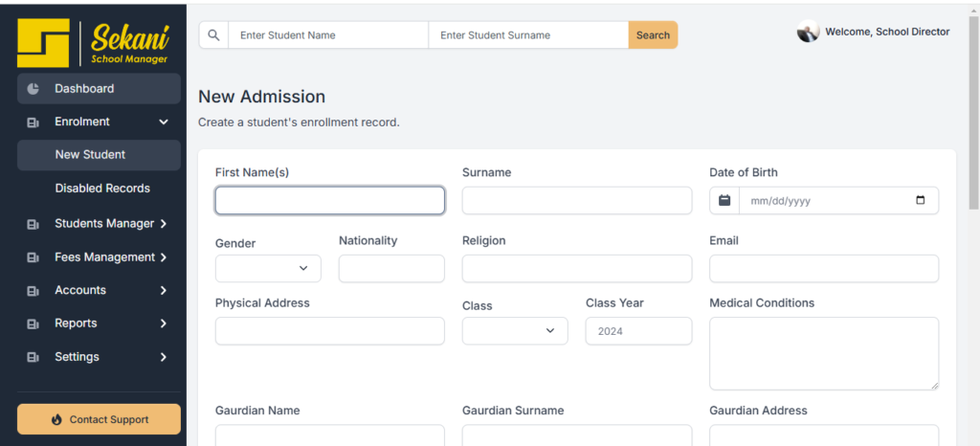Screen dimensions: 980x446
Task: Click the Email input field
Action: [x=824, y=269]
